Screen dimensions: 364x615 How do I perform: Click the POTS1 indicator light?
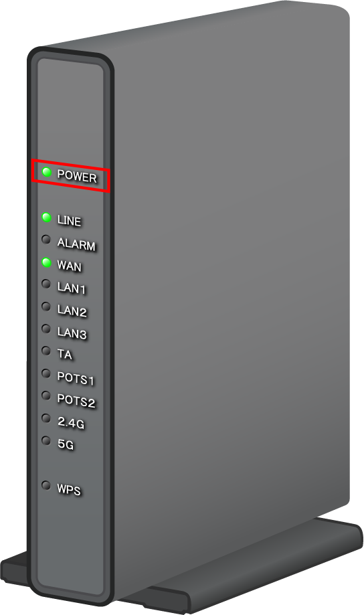click(46, 373)
